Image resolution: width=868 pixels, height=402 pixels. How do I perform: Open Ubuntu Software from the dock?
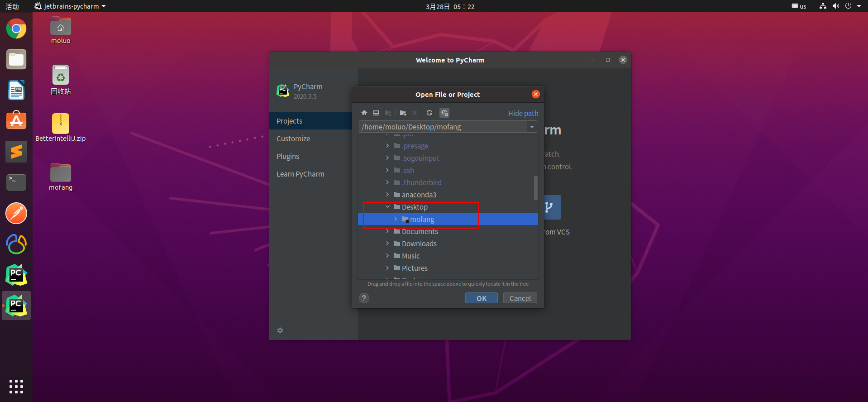click(x=16, y=121)
